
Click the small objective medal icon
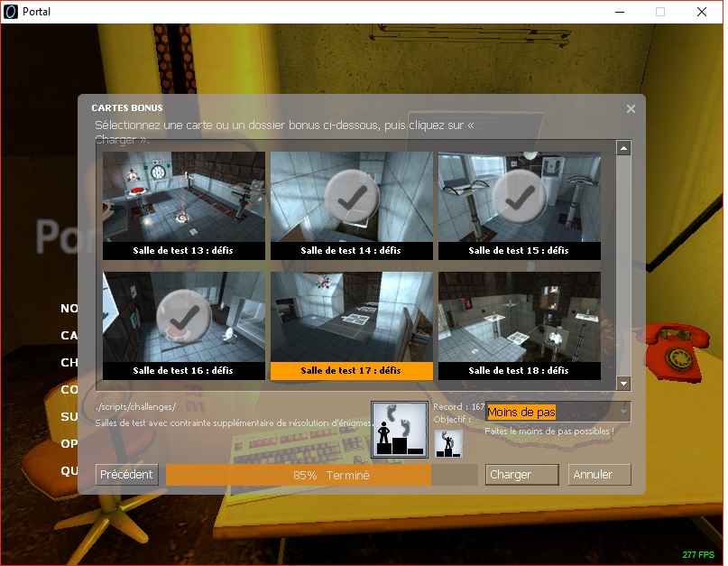pos(448,442)
